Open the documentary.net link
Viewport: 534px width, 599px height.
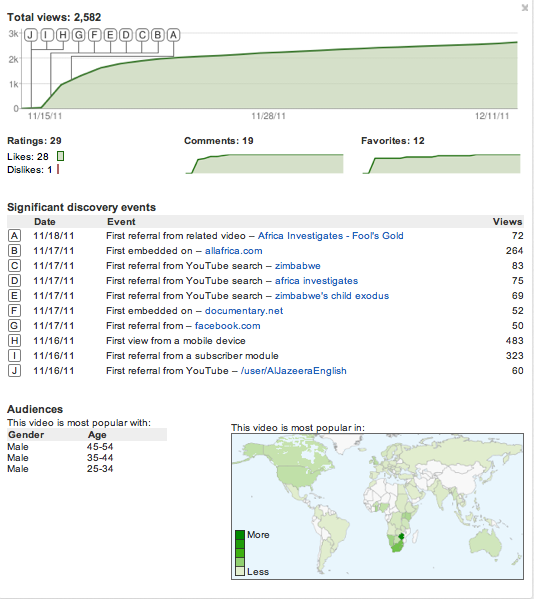click(x=244, y=311)
